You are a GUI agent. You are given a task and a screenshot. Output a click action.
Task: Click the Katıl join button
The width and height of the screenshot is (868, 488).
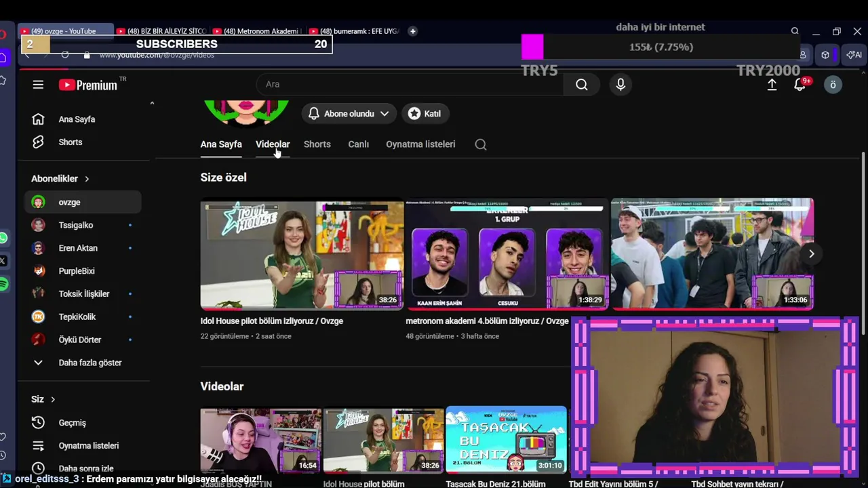(425, 114)
